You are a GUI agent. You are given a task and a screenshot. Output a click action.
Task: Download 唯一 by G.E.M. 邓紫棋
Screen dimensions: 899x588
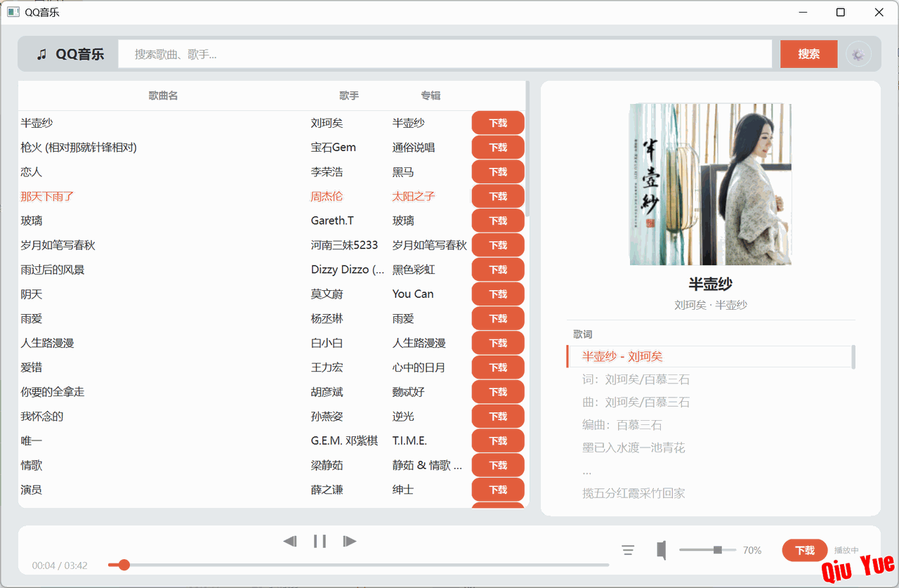coord(498,441)
